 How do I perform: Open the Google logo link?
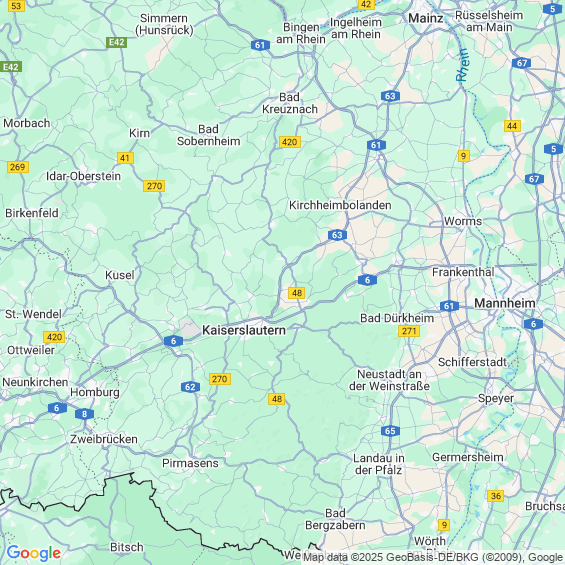point(34,553)
